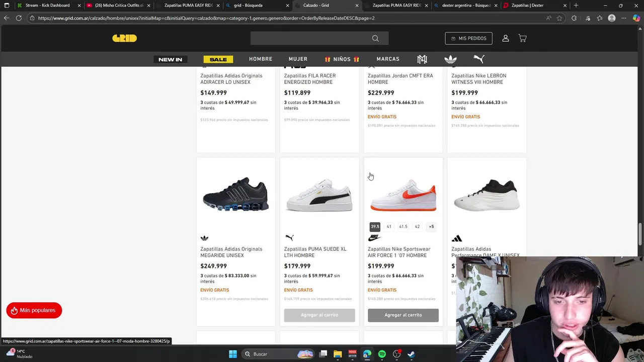Open the MLB-style brand logo in the menu bar
This screenshot has height=362, width=644.
pos(422,59)
